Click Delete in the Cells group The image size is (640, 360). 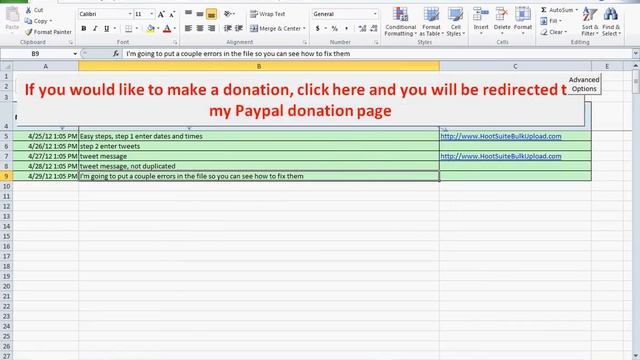click(502, 20)
